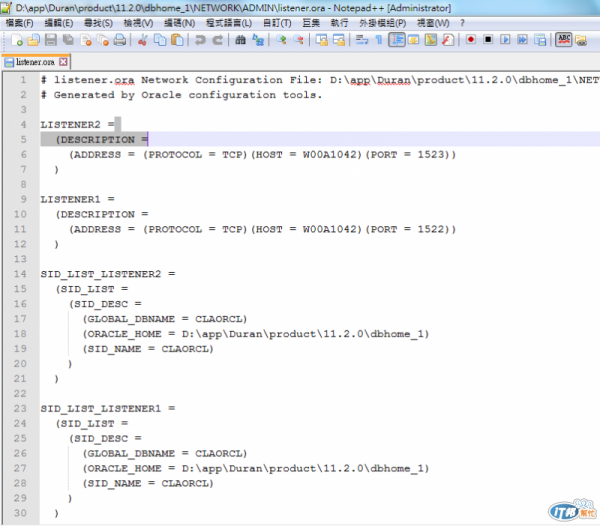The height and width of the screenshot is (526, 600).
Task: Click the LISTENER1 = line
Action: coord(78,199)
